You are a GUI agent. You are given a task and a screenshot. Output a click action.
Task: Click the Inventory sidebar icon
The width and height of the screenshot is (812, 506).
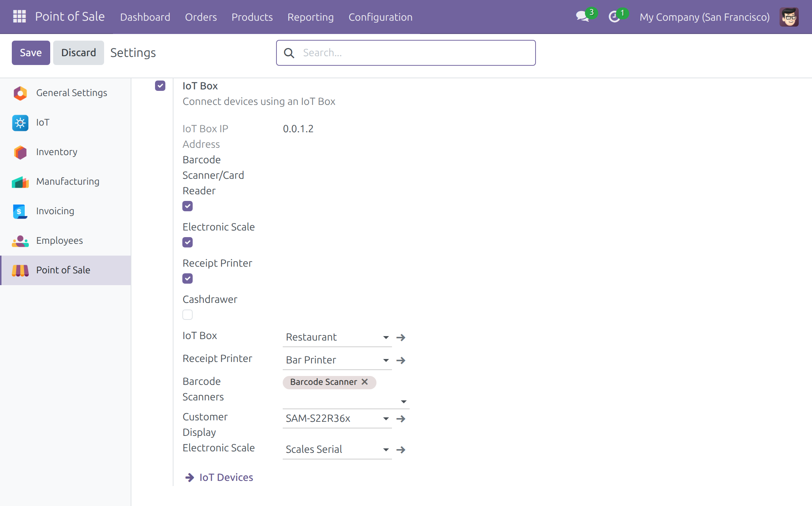pyautogui.click(x=20, y=152)
